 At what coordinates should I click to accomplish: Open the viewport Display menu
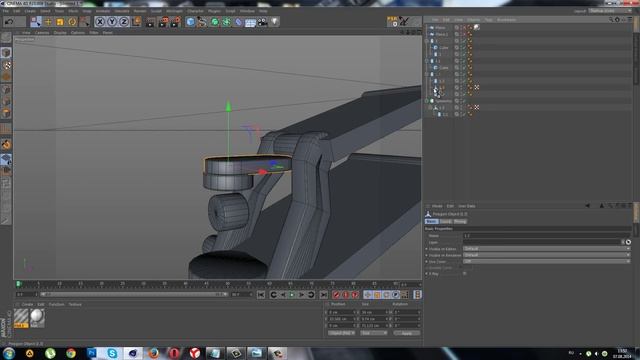[x=60, y=33]
